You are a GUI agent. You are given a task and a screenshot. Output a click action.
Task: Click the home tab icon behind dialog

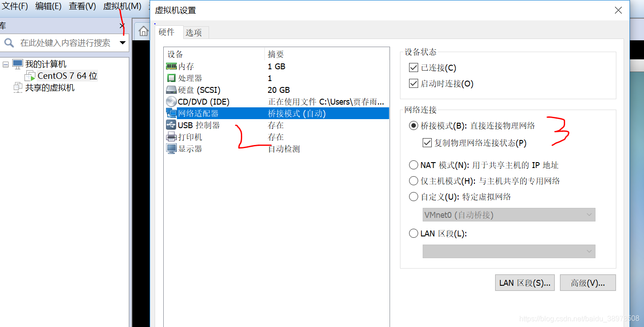pyautogui.click(x=143, y=31)
